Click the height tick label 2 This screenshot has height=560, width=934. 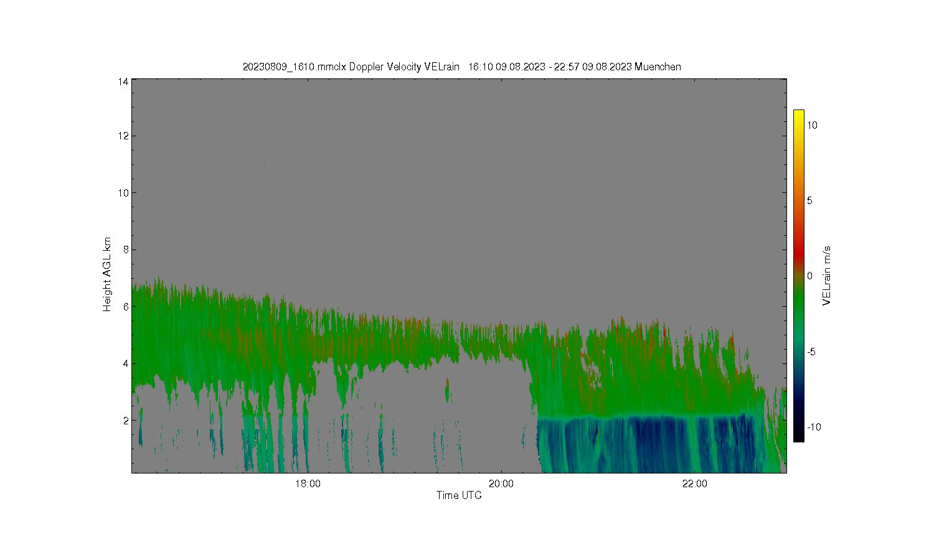click(126, 420)
